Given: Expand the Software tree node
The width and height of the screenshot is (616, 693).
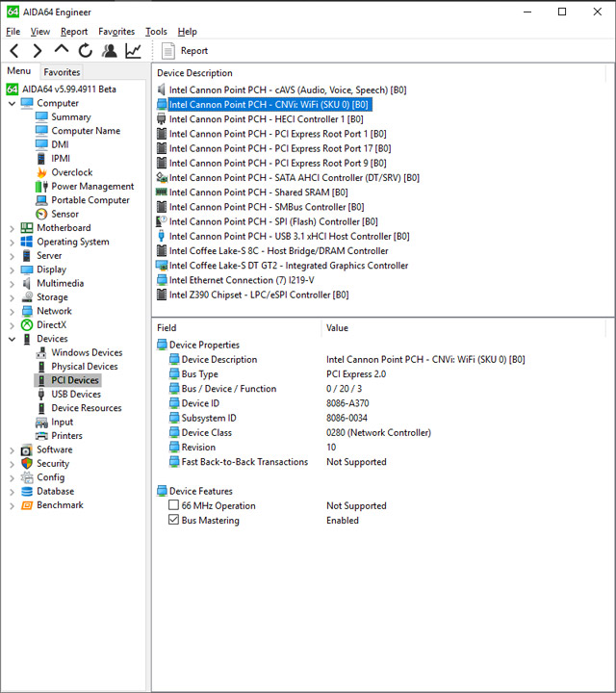Looking at the screenshot, I should click(x=12, y=450).
